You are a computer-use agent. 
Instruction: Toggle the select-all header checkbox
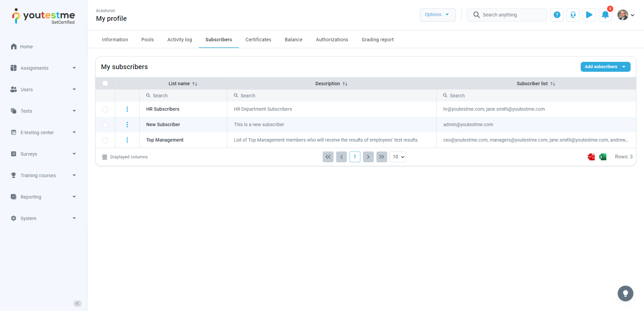[x=105, y=84]
